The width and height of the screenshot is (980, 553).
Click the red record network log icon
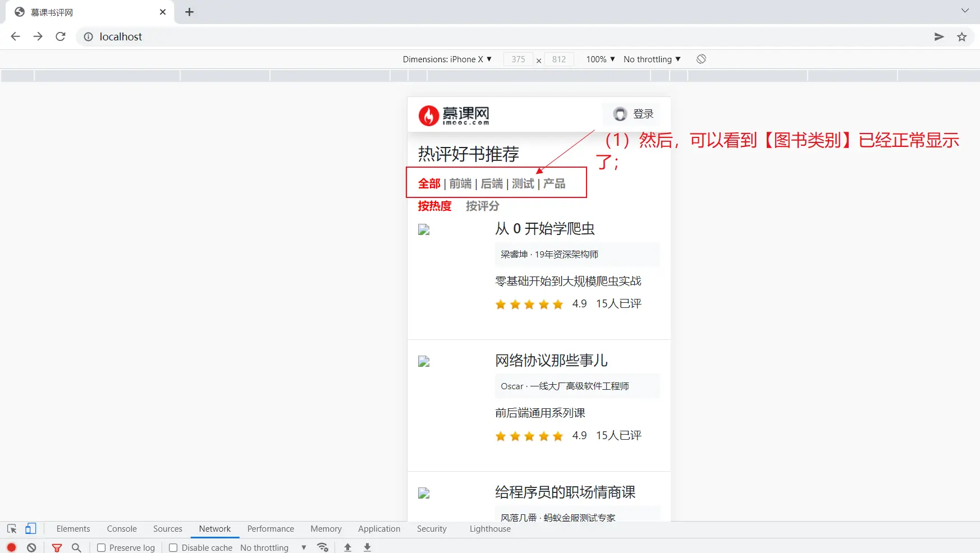coord(11,547)
